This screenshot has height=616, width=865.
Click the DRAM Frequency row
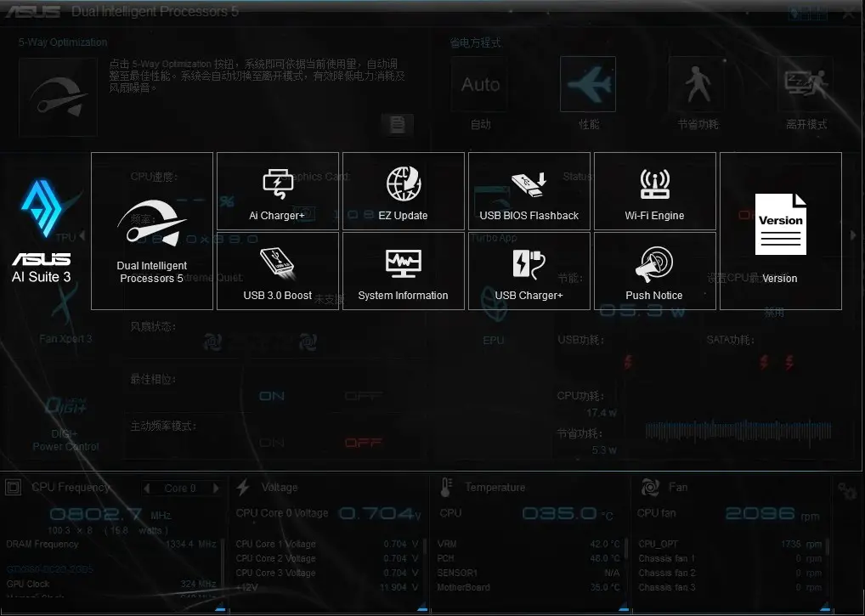(x=110, y=544)
